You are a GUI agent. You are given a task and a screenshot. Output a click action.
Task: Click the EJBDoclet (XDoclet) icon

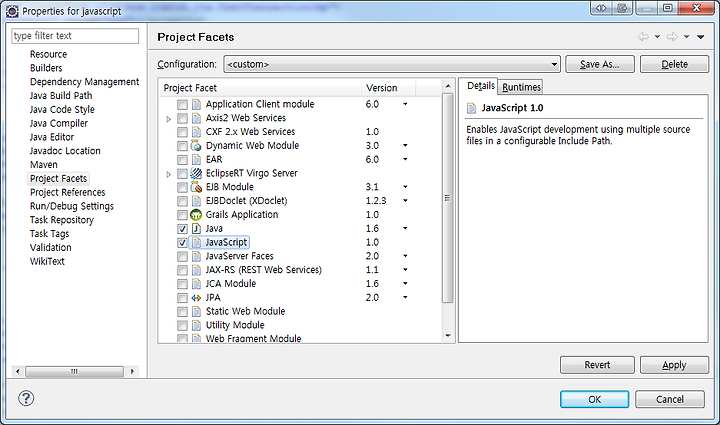click(196, 201)
